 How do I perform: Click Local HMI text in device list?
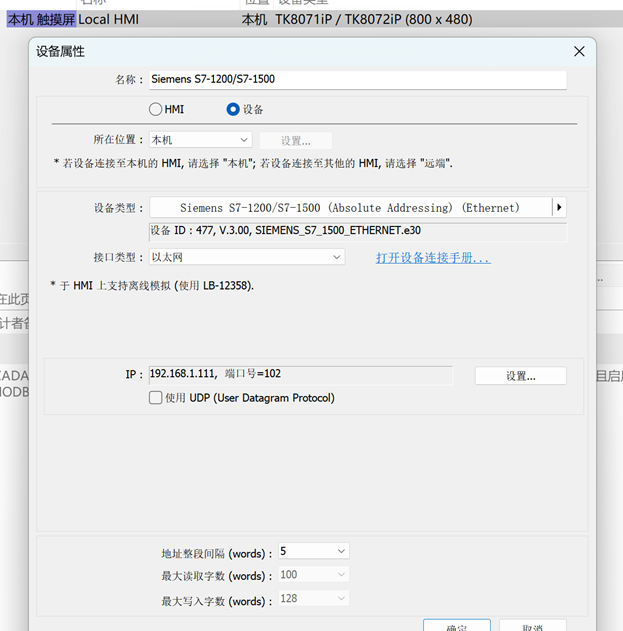tap(109, 19)
